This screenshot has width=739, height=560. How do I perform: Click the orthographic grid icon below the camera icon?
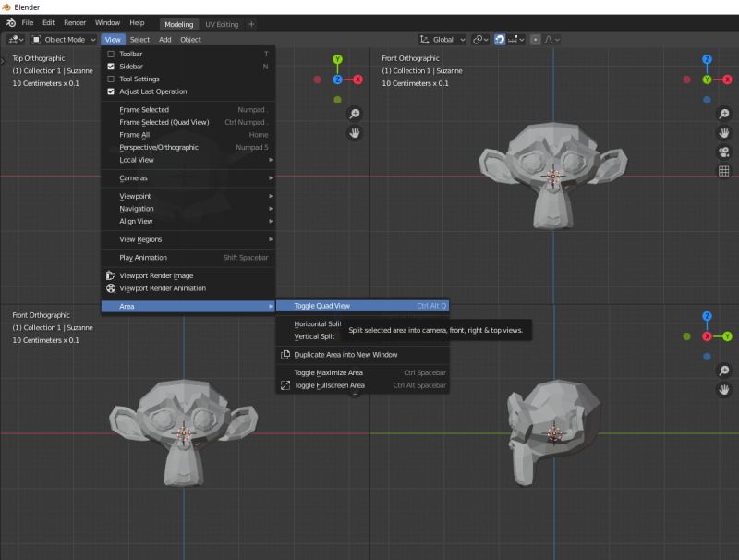pyautogui.click(x=725, y=170)
